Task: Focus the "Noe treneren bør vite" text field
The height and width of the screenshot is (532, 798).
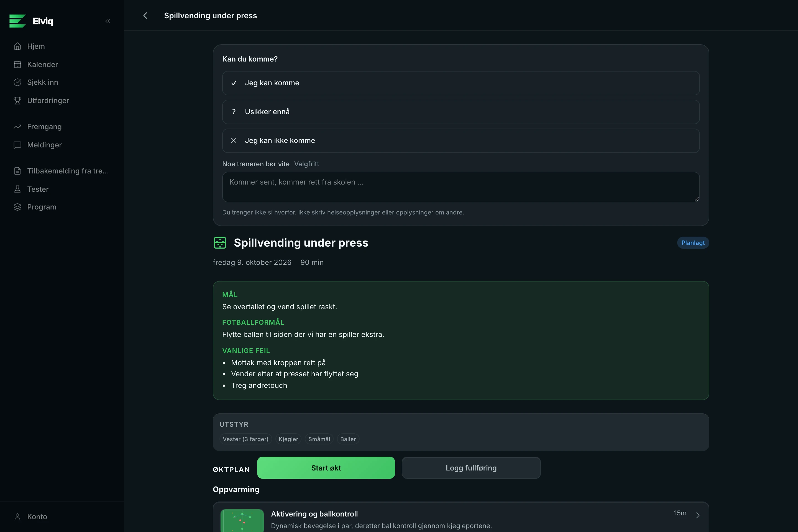Action: click(461, 187)
